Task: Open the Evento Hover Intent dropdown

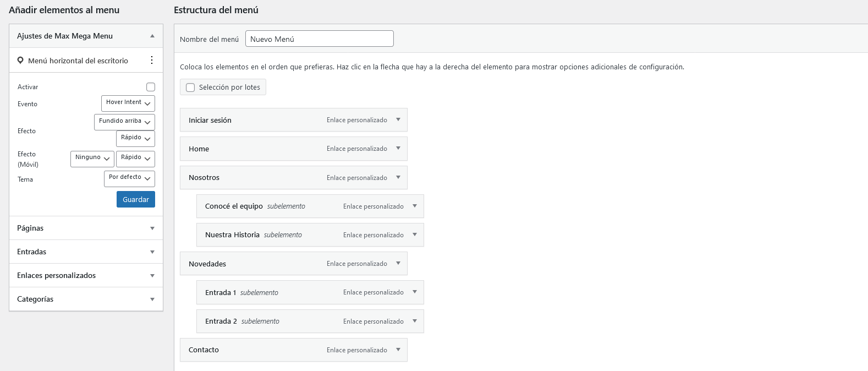Action: pos(128,103)
